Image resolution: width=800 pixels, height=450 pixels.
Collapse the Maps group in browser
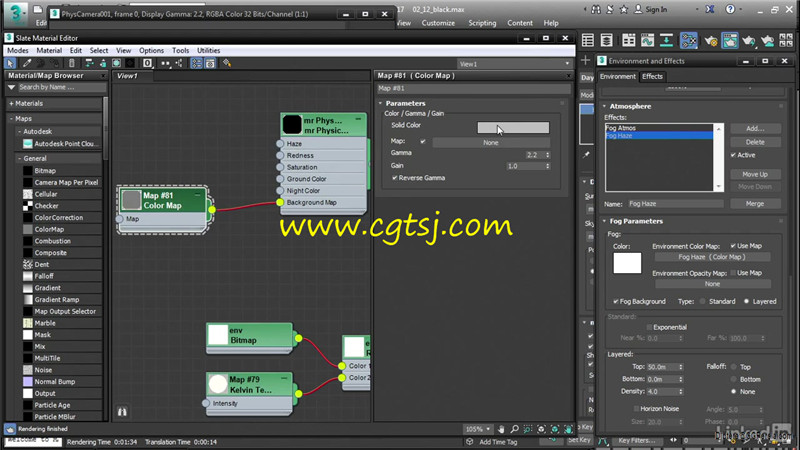coord(12,118)
